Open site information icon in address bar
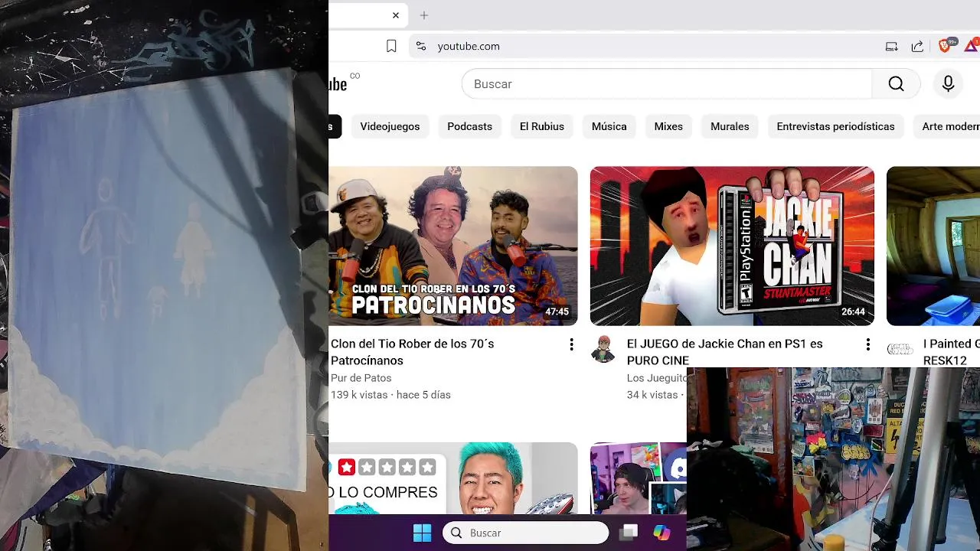The width and height of the screenshot is (980, 551). coord(421,47)
